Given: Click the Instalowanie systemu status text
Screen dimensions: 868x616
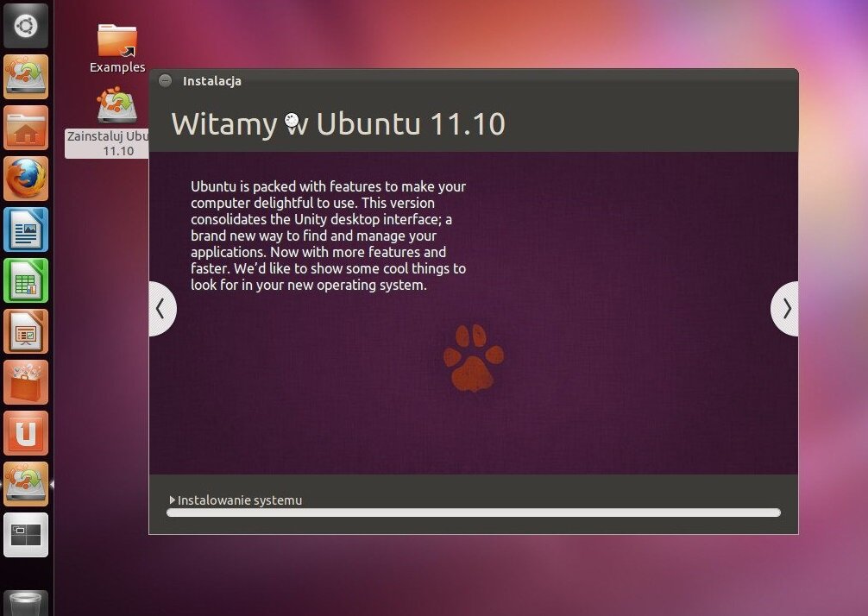Looking at the screenshot, I should (240, 500).
